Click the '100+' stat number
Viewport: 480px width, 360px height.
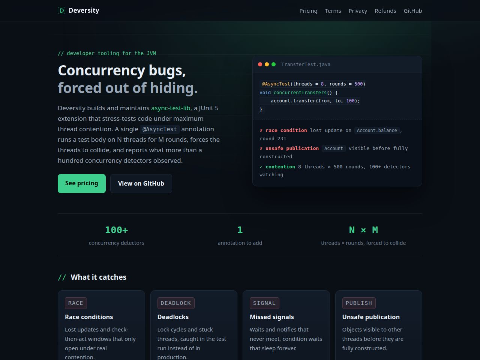point(116,230)
